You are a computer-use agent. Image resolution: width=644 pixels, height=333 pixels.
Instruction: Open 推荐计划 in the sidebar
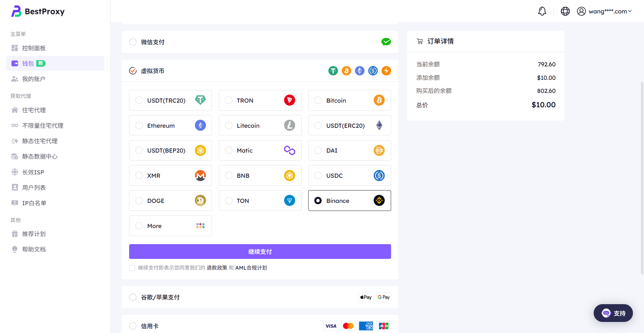click(x=55, y=234)
